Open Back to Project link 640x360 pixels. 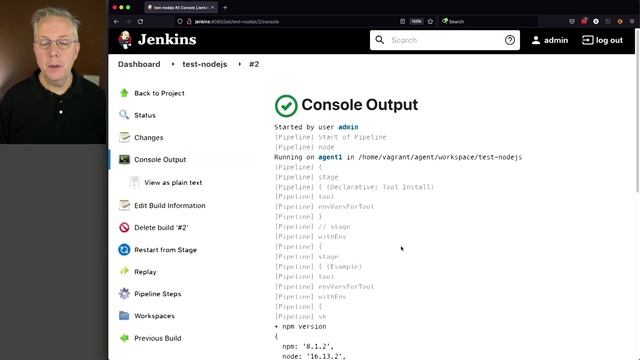pos(159,93)
